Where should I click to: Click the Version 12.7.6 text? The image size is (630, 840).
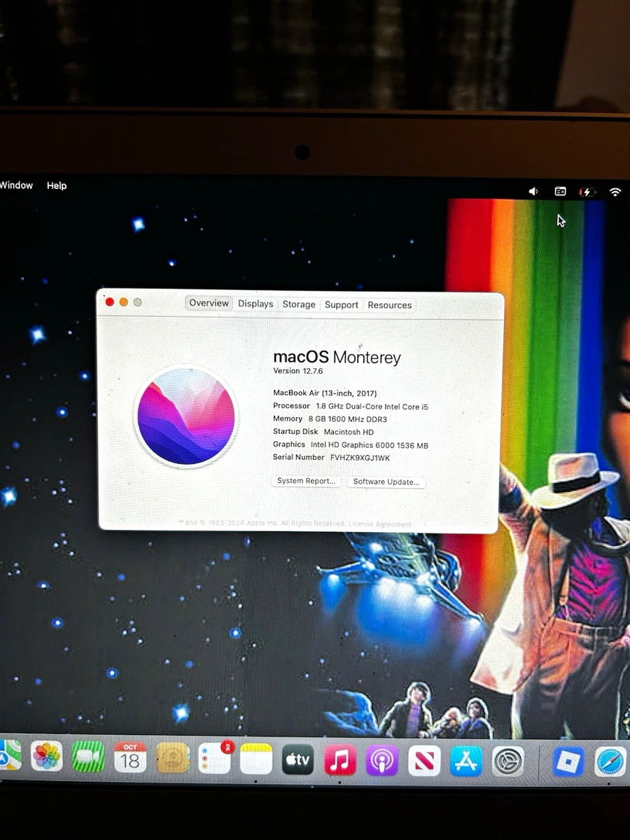coord(298,371)
